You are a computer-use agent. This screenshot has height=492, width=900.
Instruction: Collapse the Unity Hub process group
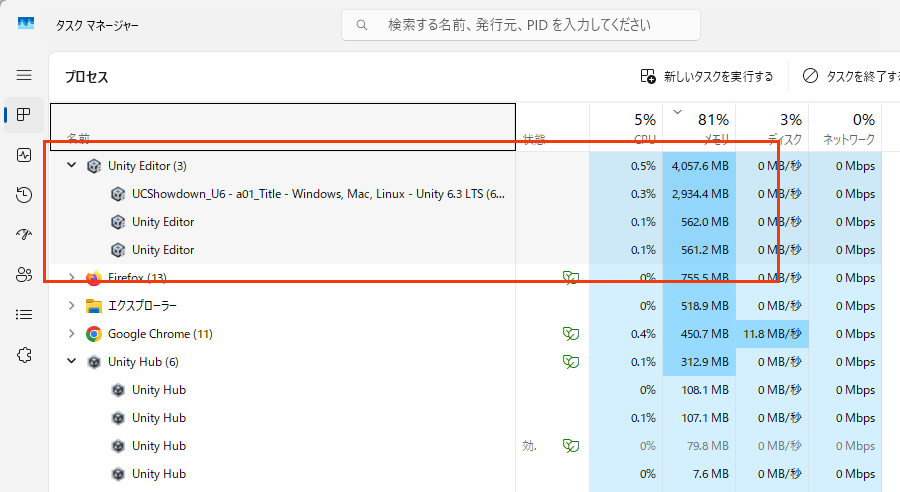pos(71,361)
